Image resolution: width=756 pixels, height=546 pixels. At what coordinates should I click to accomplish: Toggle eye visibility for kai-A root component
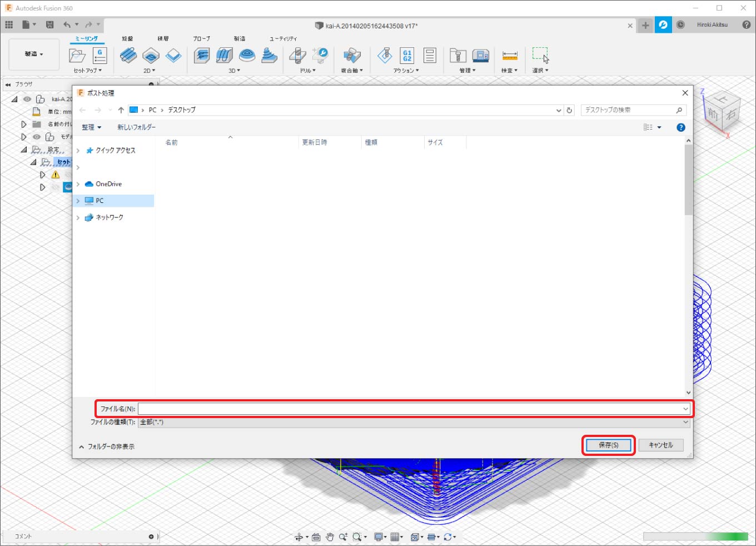(27, 99)
